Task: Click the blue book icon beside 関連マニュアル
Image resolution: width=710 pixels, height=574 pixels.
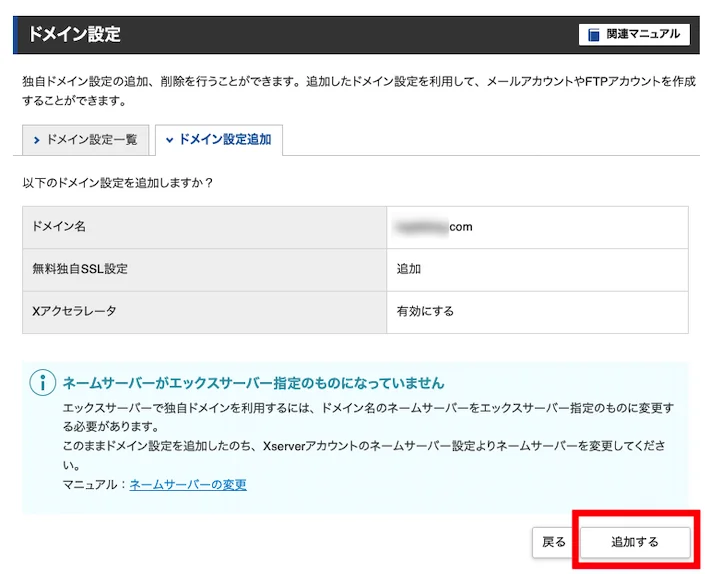Action: pos(593,35)
